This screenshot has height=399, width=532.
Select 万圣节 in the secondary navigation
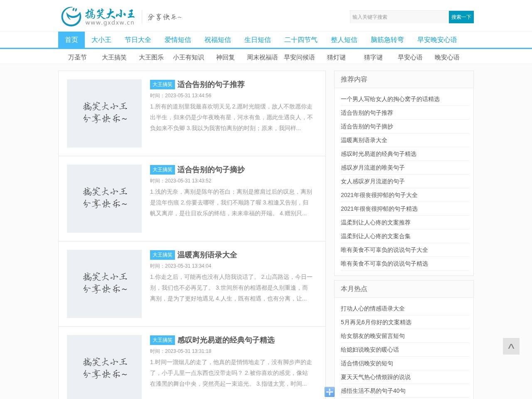(x=77, y=57)
